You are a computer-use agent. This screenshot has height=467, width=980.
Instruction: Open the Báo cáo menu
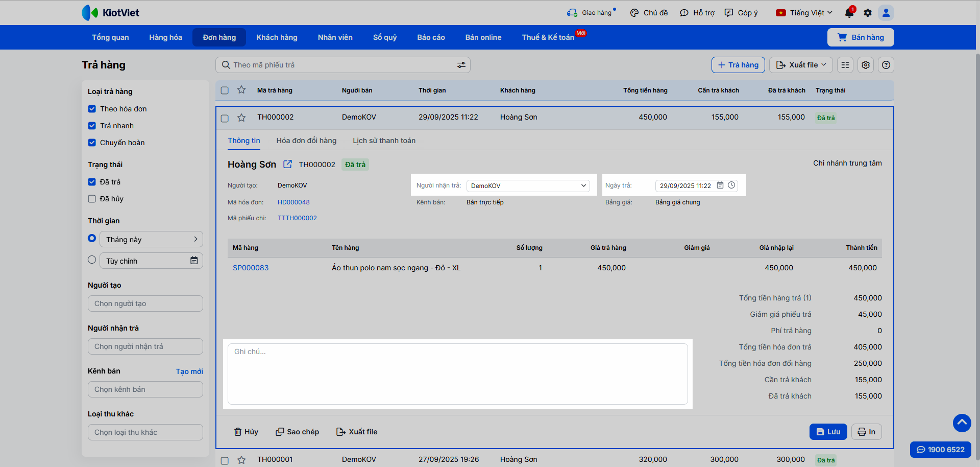(431, 37)
